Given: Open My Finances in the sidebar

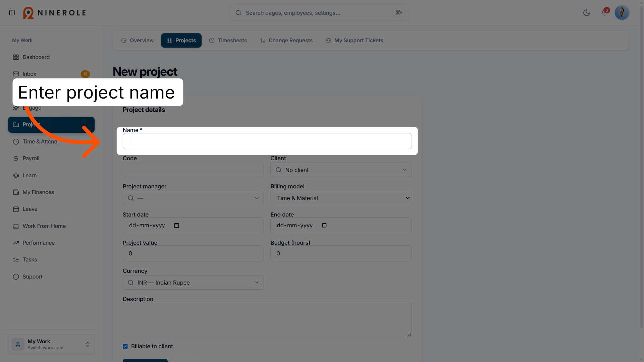Looking at the screenshot, I should point(51,192).
